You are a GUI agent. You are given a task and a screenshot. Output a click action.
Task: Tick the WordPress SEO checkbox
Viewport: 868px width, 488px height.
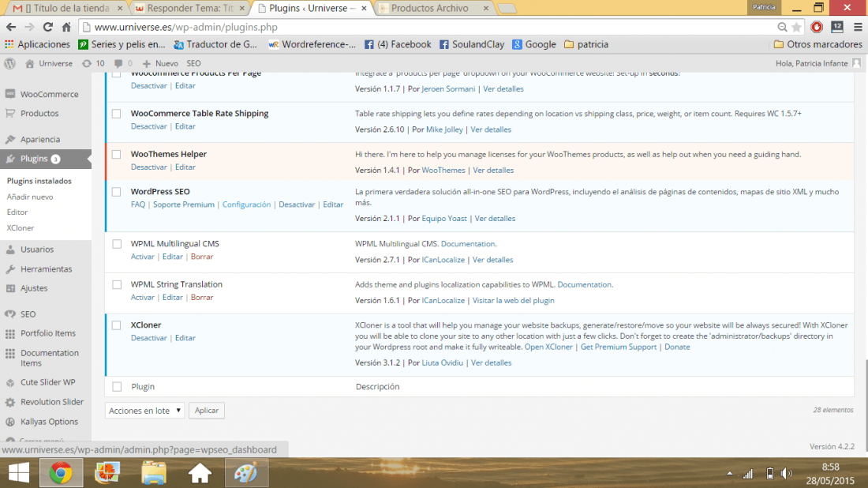tap(116, 192)
